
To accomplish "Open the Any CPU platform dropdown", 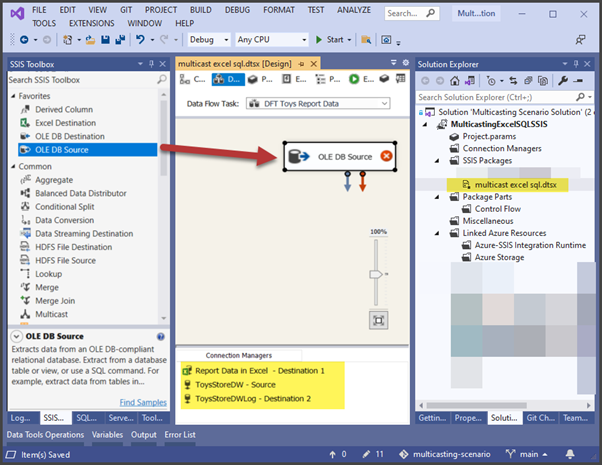I will pos(271,40).
